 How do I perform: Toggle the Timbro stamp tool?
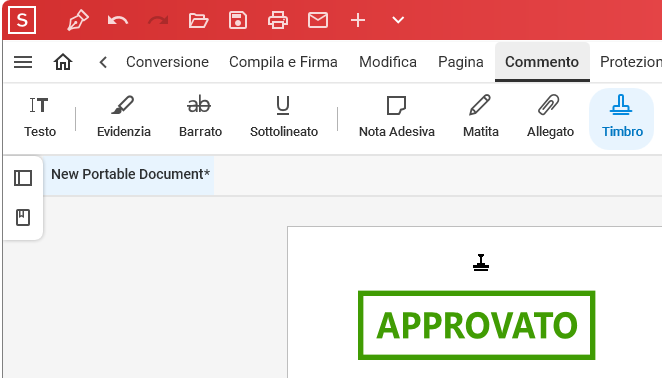[x=622, y=118]
